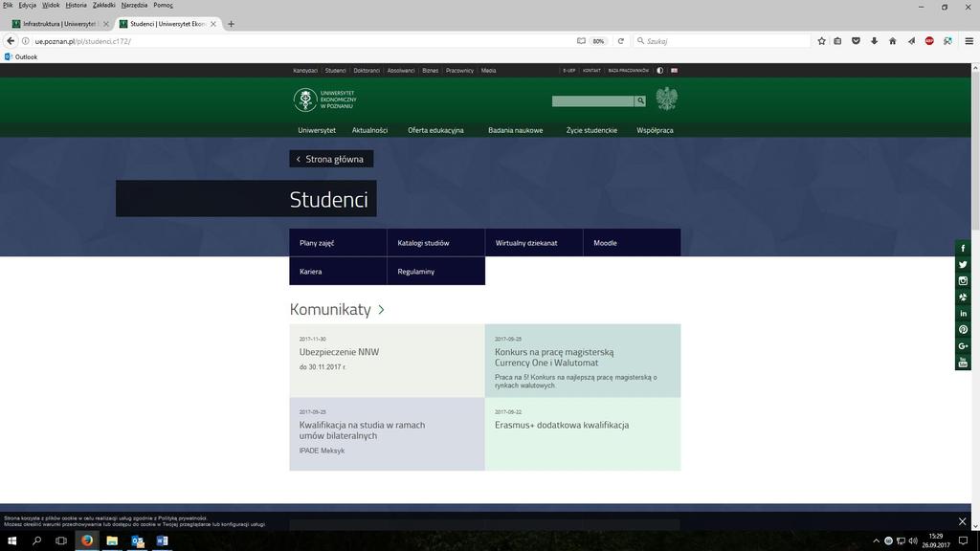Screen dimensions: 980x551
Task: Open the Moodle tile
Action: coord(632,242)
